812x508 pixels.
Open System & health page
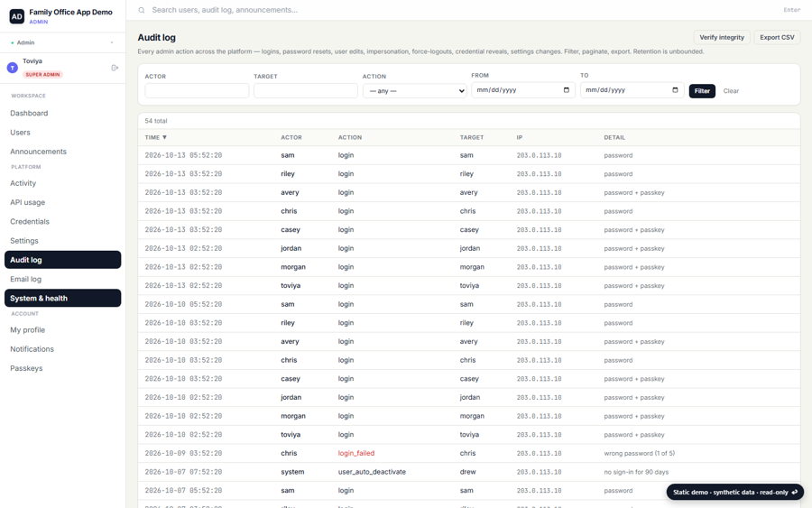click(x=62, y=299)
